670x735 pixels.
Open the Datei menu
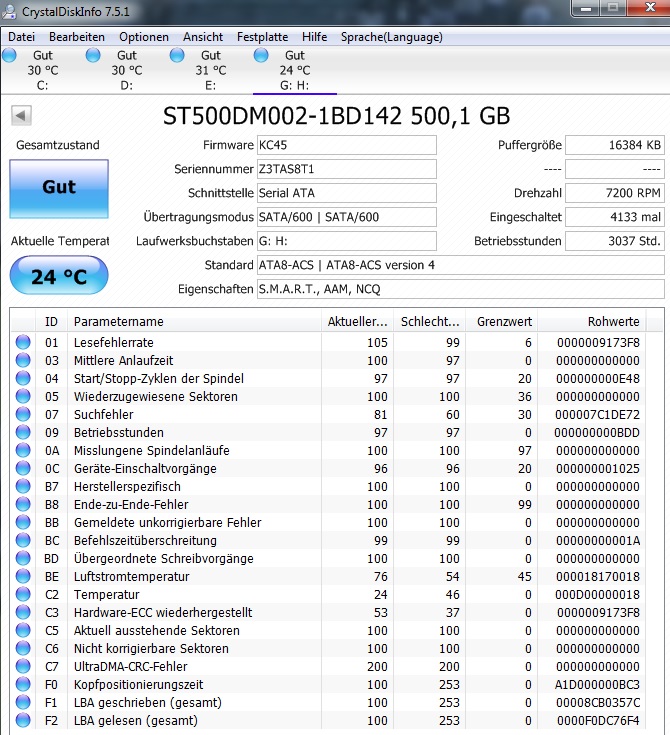[x=22, y=37]
